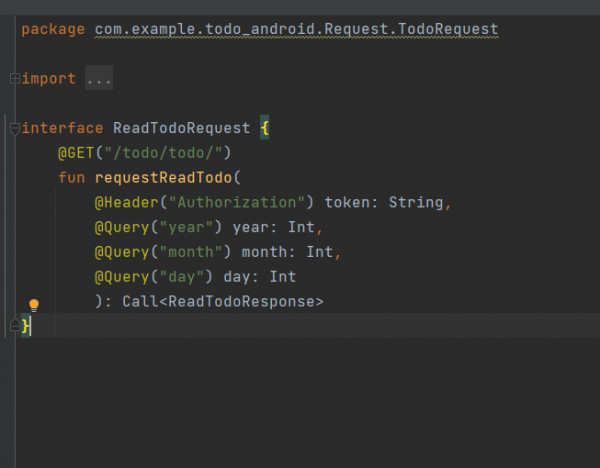The image size is (600, 468).
Task: Click the yellow lightbulb intention icon
Action: [34, 305]
